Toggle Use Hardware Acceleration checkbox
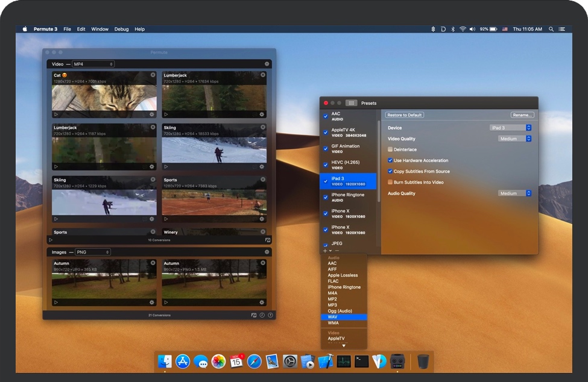588x382 pixels. [x=390, y=160]
